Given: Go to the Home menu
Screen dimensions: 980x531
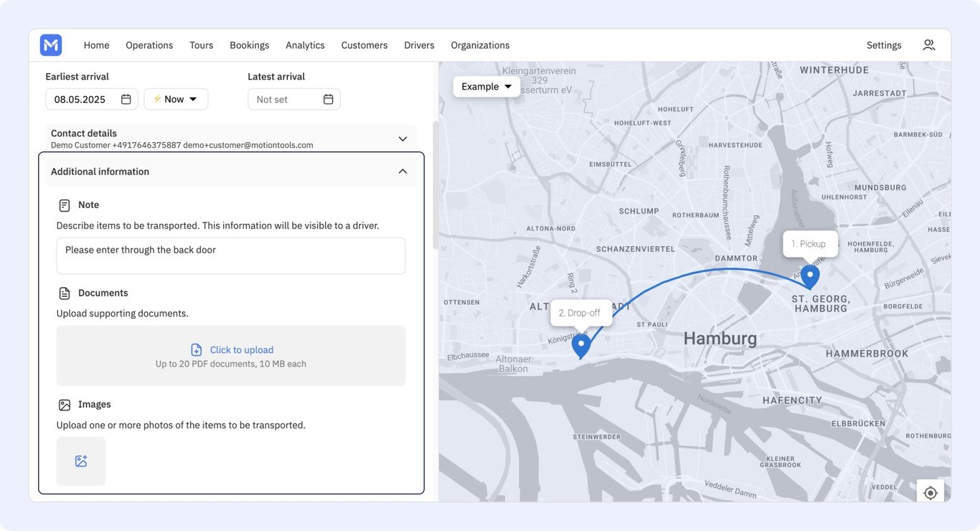Looking at the screenshot, I should click(96, 45).
